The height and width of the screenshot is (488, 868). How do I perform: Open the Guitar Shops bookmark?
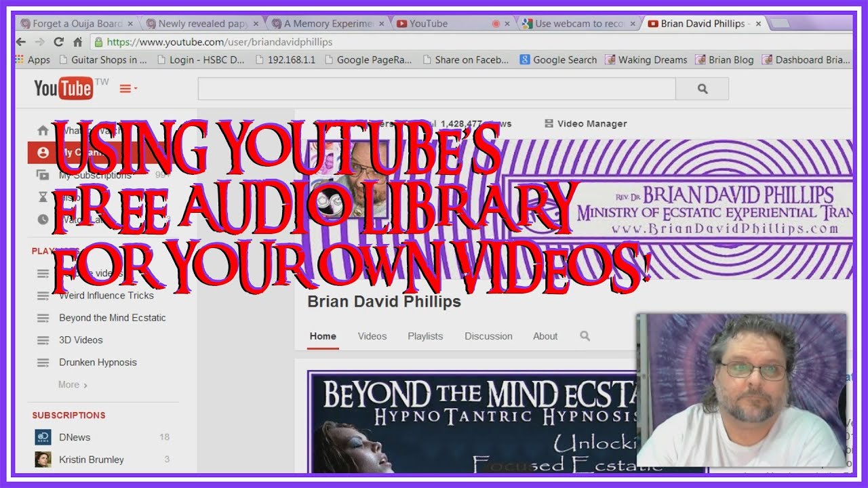[103, 60]
